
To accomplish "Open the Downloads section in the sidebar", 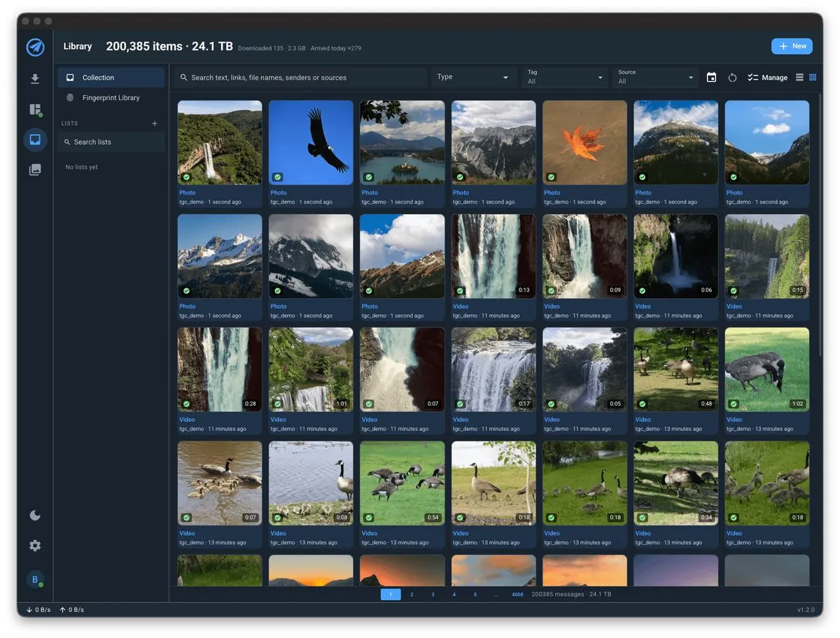I will (35, 79).
